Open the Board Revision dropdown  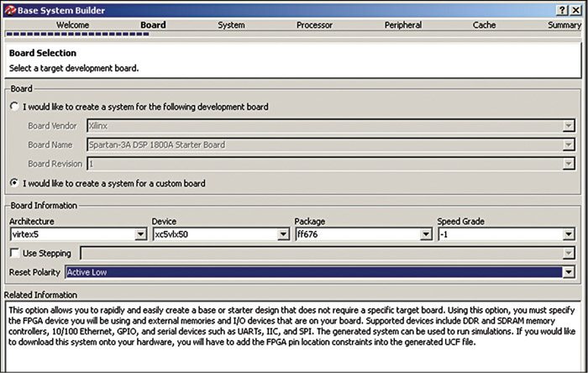click(x=569, y=164)
